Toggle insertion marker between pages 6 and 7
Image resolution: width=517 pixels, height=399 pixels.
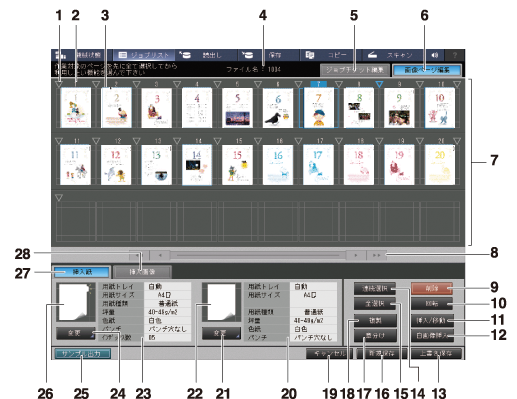(298, 84)
